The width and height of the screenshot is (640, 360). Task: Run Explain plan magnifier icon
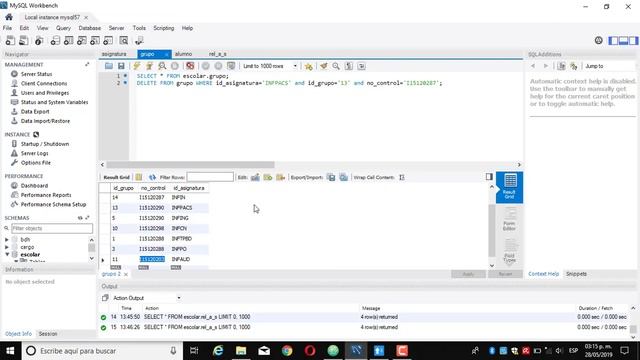(x=162, y=66)
